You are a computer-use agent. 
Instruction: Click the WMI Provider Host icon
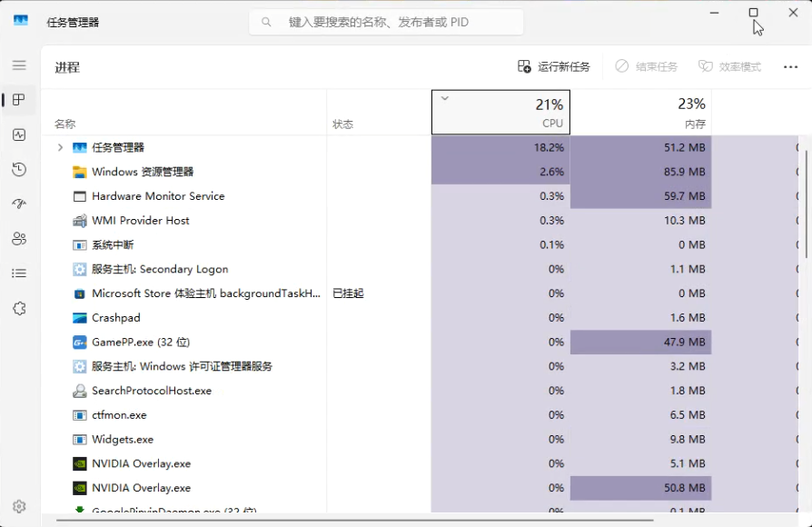point(79,221)
